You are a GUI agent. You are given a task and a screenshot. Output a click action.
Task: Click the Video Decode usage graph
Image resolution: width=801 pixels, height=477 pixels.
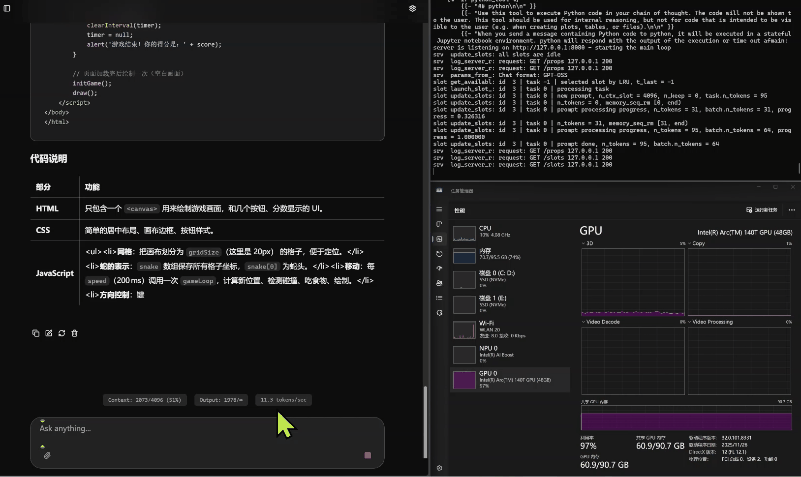632,361
